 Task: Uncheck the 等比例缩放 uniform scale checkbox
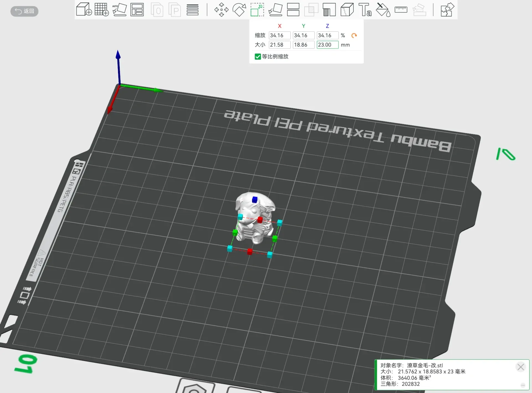258,57
